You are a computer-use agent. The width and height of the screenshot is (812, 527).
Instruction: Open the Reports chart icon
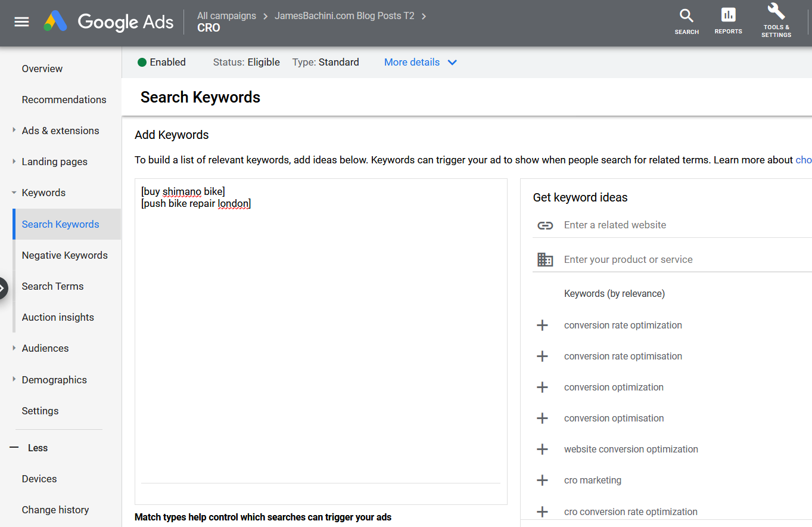tap(728, 21)
